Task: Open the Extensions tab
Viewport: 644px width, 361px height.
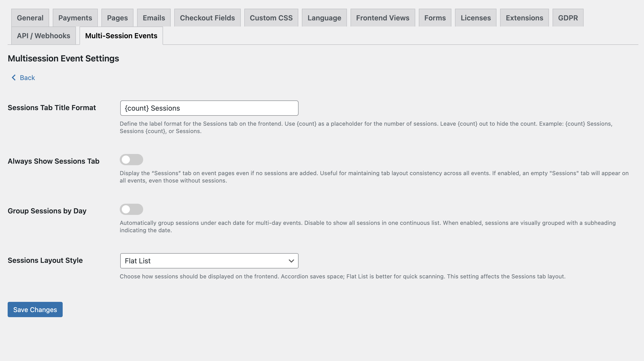Action: click(x=524, y=18)
